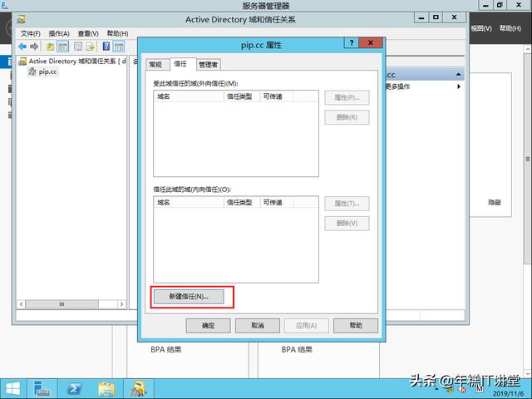Click the dialog's question-mark help button
The image size is (532, 399).
pos(352,42)
